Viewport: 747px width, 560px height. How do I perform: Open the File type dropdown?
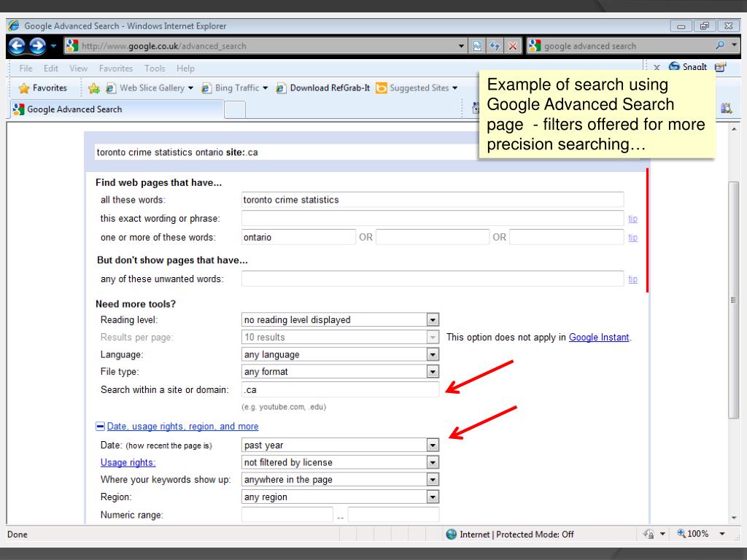point(340,372)
